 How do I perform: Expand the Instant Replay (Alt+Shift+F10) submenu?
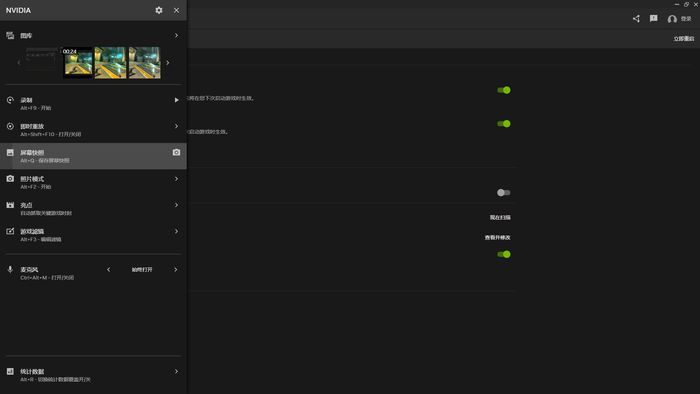[176, 126]
